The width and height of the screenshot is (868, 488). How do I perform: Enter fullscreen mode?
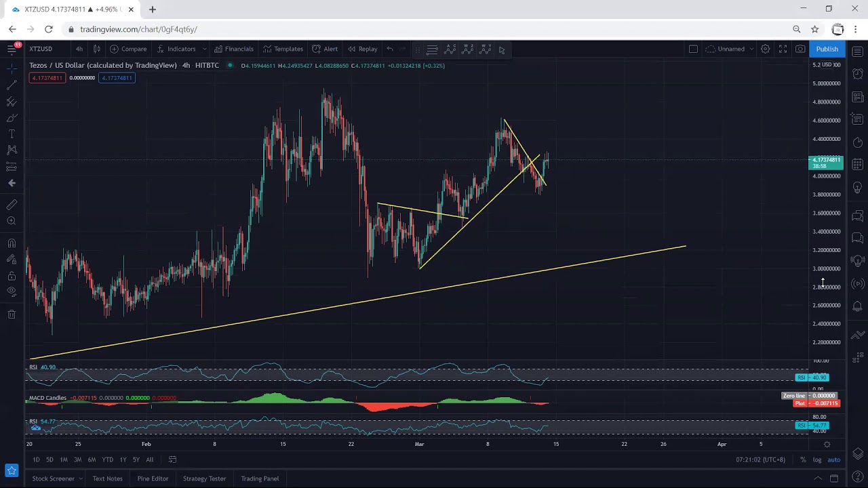[783, 49]
